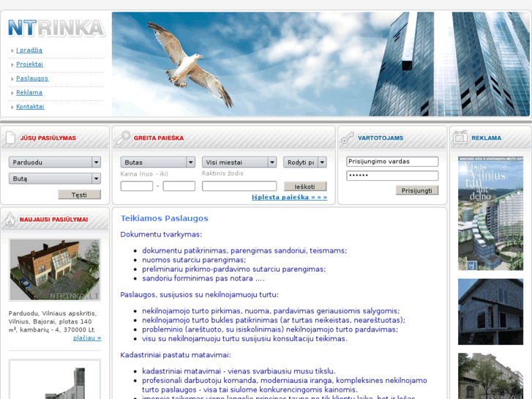
Task: Click the flame icon beside Naujausi pasiūlymai
Action: [x=10, y=219]
